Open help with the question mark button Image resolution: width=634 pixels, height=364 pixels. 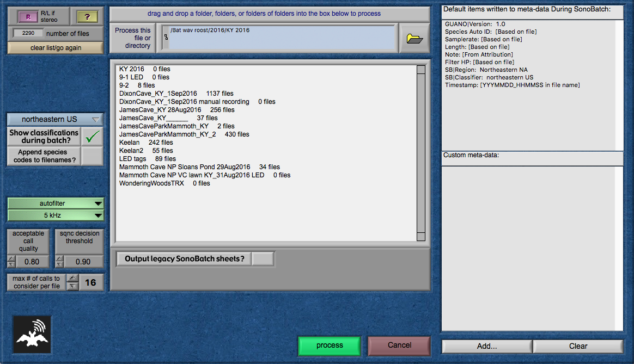87,17
